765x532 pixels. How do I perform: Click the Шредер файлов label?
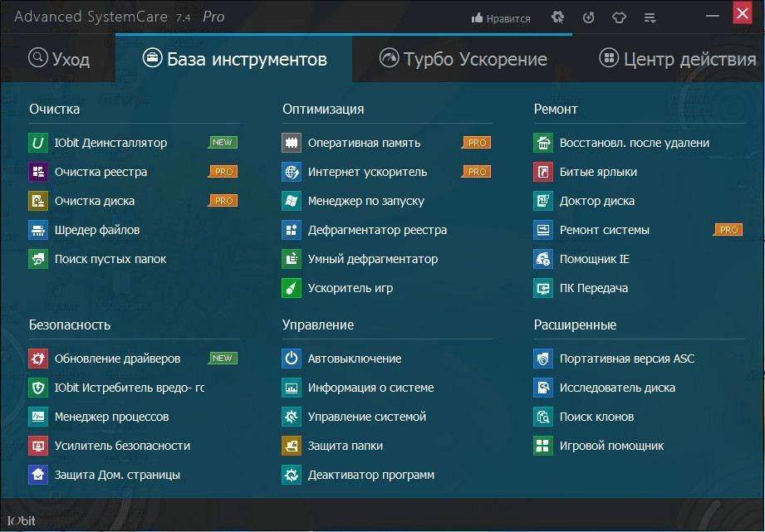pyautogui.click(x=96, y=230)
